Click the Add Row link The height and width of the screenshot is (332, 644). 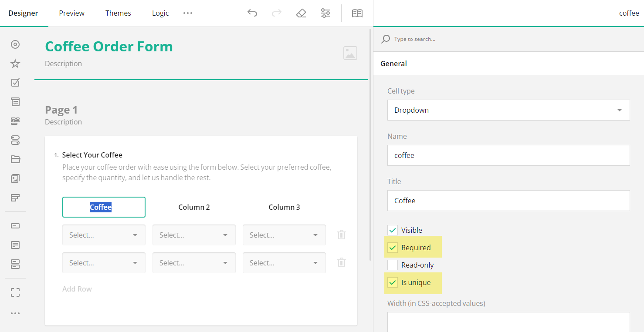tap(77, 288)
